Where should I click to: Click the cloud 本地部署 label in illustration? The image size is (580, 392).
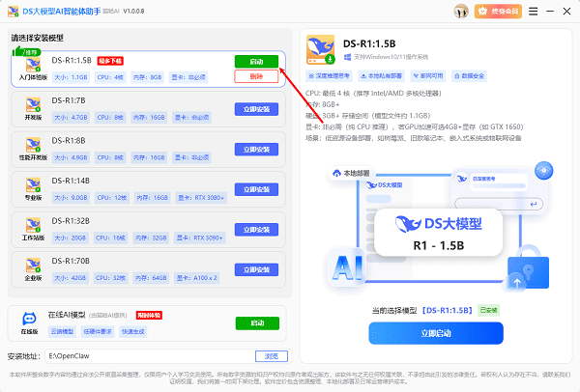[x=352, y=173]
